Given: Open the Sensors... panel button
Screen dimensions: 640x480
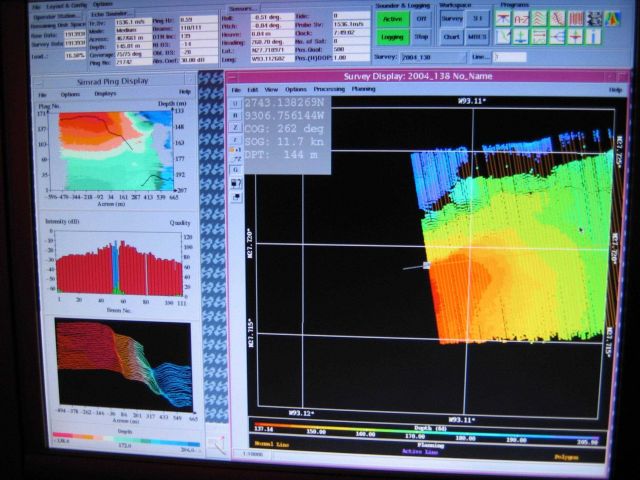Looking at the screenshot, I should coord(242,9).
